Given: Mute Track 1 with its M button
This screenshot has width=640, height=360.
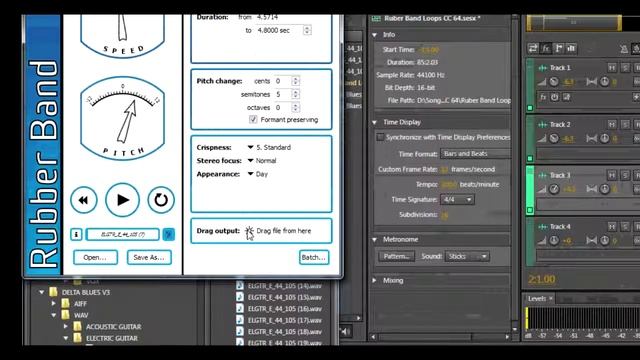Looking at the screenshot, I should pos(611,68).
